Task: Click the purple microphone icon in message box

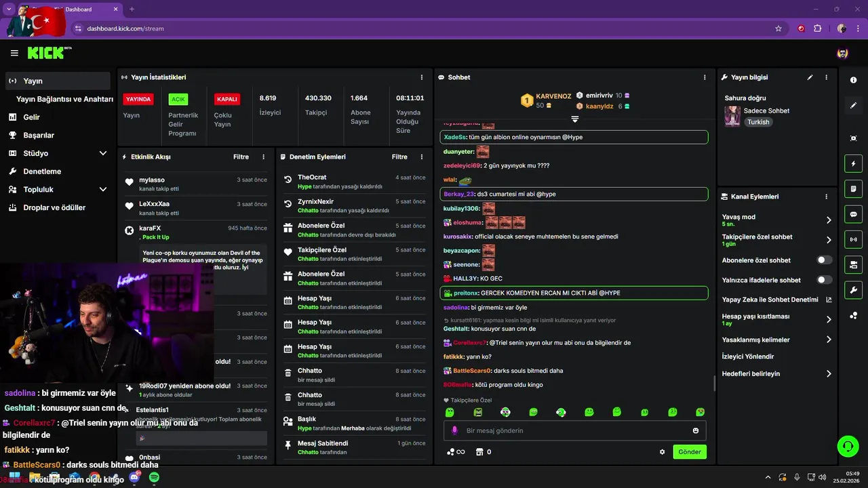Action: coord(454,430)
